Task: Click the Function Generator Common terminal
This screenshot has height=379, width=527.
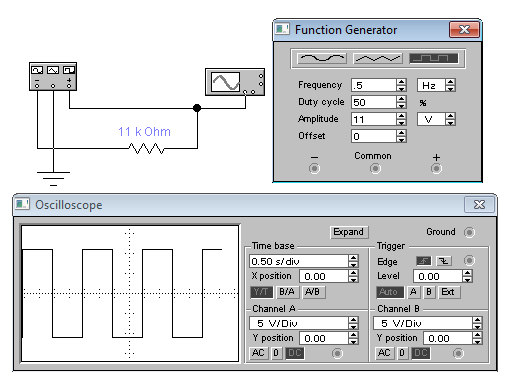Action: [x=375, y=168]
